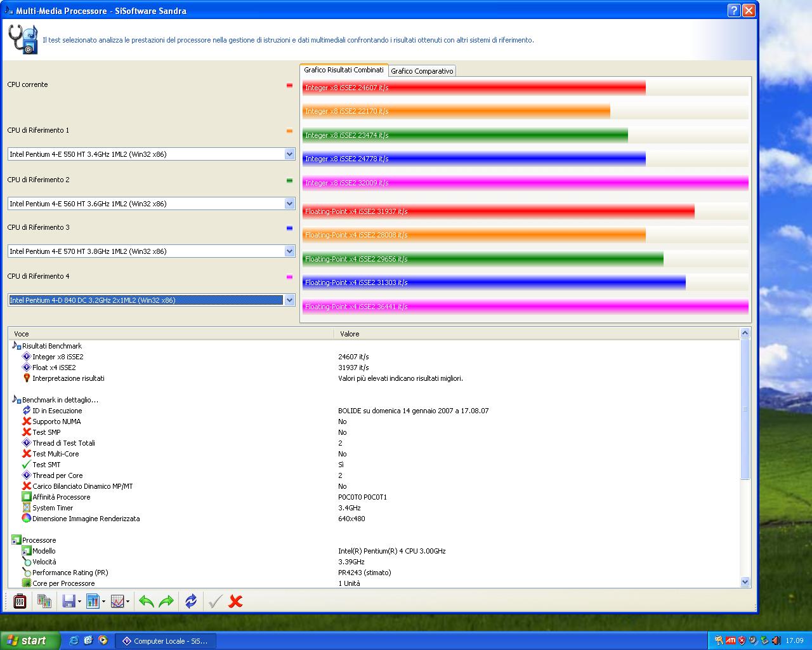Click the green Riferimento 2 color swatch

[290, 180]
